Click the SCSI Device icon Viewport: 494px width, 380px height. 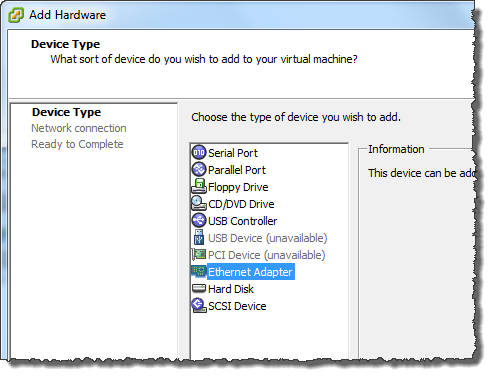point(199,305)
